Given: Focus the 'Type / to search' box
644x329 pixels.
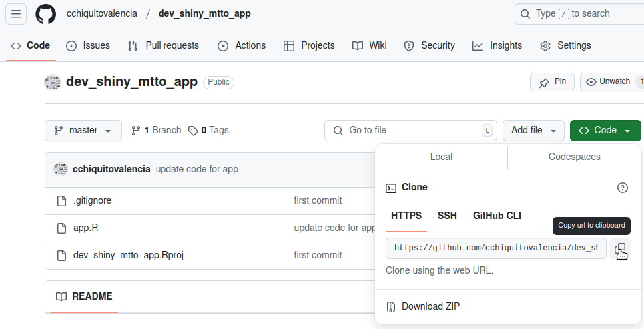Looking at the screenshot, I should tap(579, 13).
